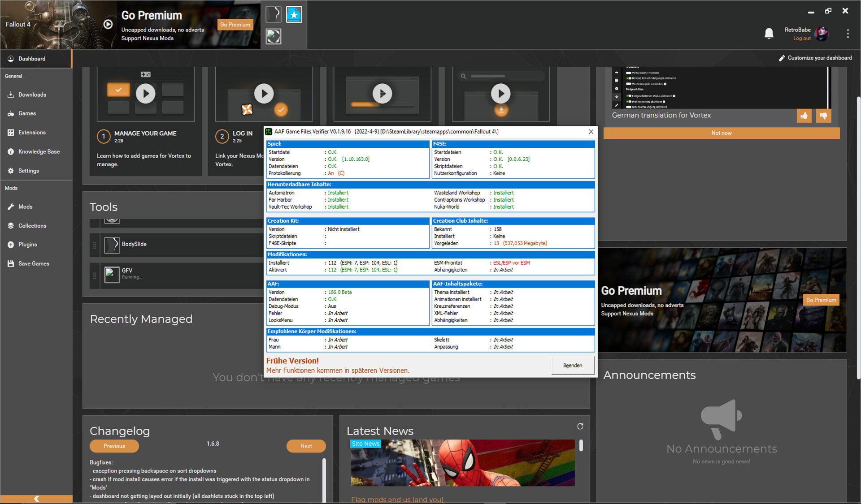Click the AAF verifier window title icon
Viewport: 861px width, 504px height.
[x=269, y=131]
